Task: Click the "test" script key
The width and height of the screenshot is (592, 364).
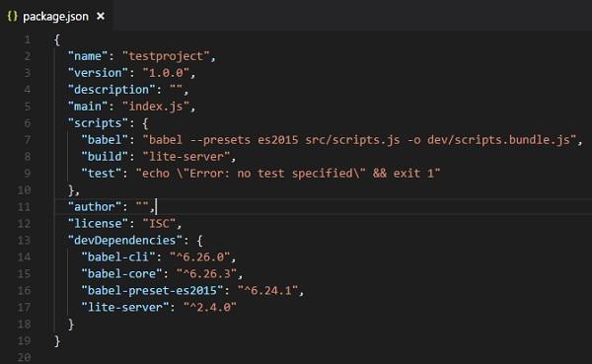Action: (102, 174)
